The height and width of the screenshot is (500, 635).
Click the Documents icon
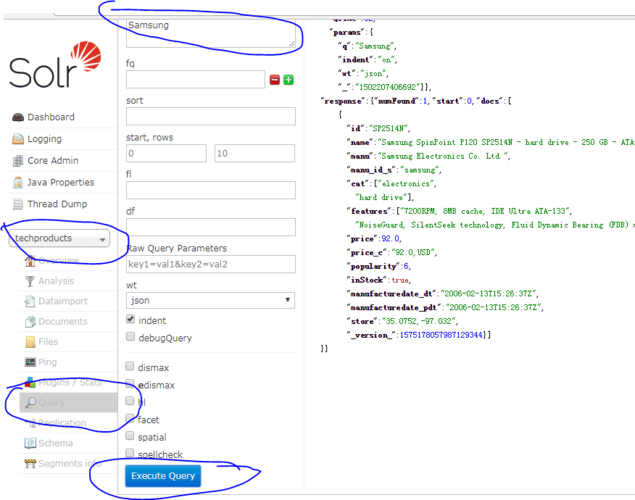coord(30,321)
